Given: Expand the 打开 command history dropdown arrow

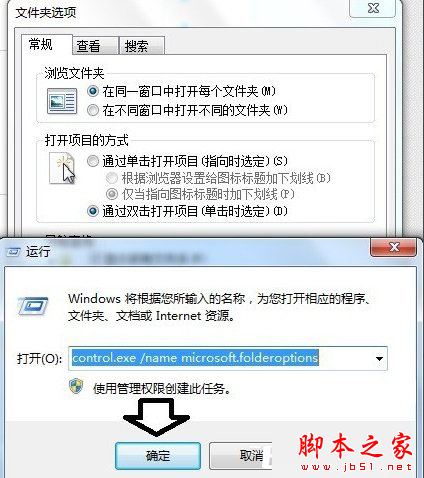Looking at the screenshot, I should [x=379, y=359].
